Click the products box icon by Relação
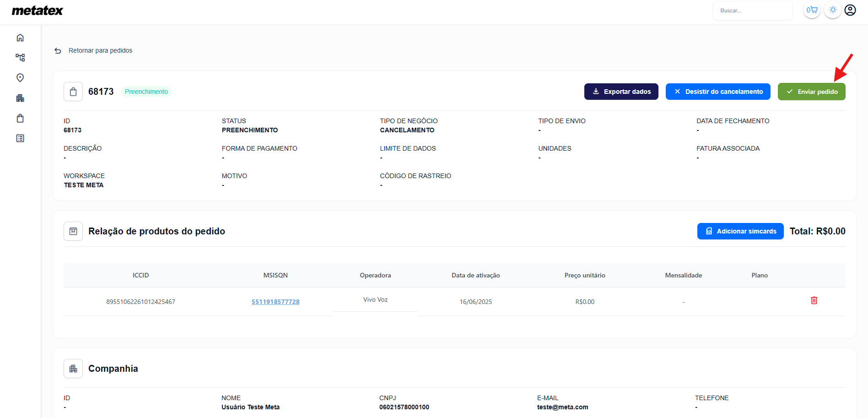Viewport: 868px width, 418px height. point(73,231)
